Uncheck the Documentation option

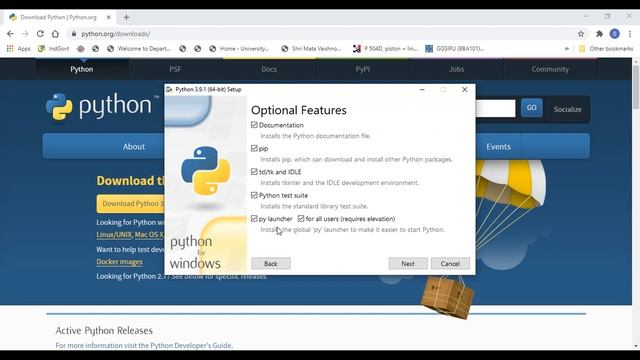click(254, 125)
